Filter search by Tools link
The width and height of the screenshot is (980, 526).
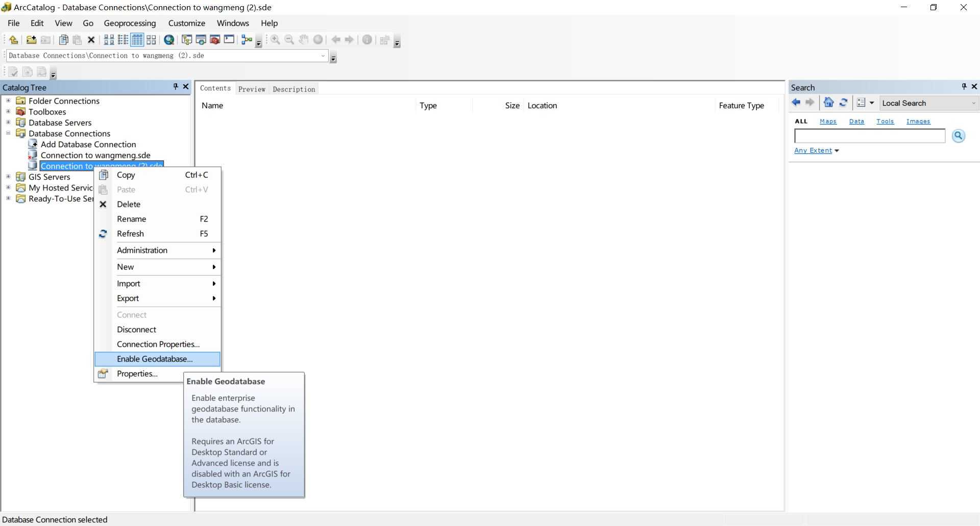(885, 122)
